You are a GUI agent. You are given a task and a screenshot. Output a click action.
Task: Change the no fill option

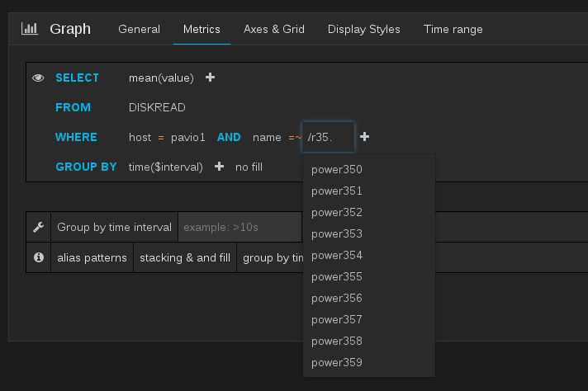coord(249,167)
